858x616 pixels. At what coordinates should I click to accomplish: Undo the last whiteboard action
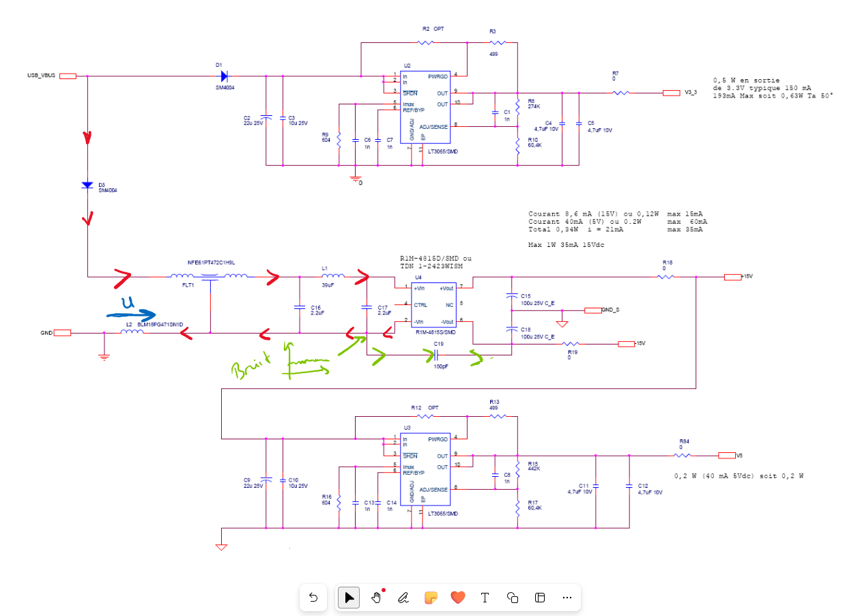(313, 598)
